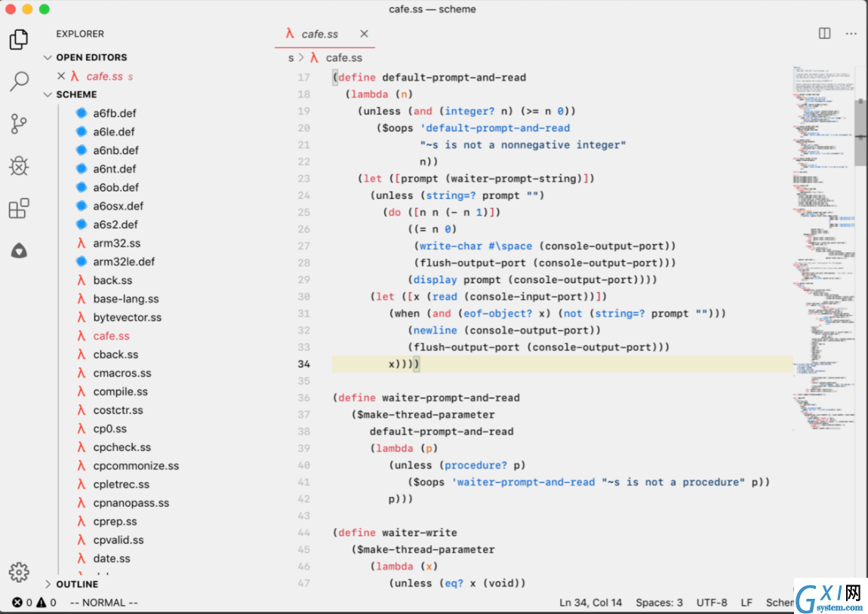Open cmacros.ss in the file tree
The image size is (868, 614).
click(122, 373)
